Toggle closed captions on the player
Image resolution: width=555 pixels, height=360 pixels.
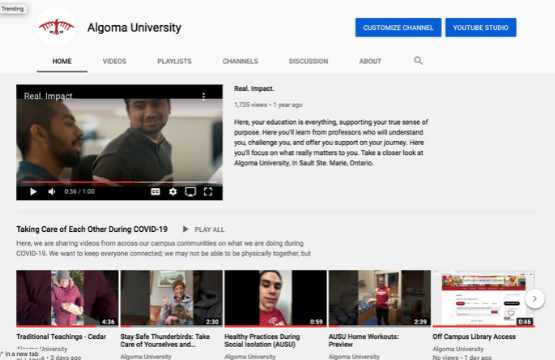(155, 192)
